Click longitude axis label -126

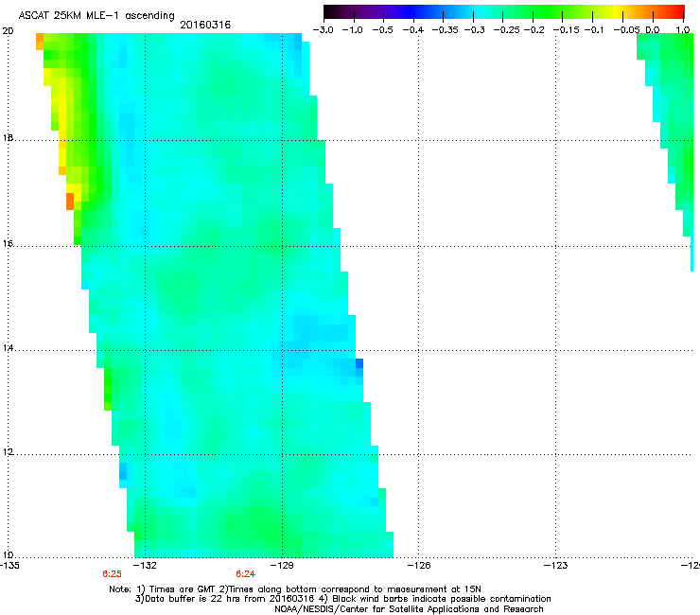point(419,566)
